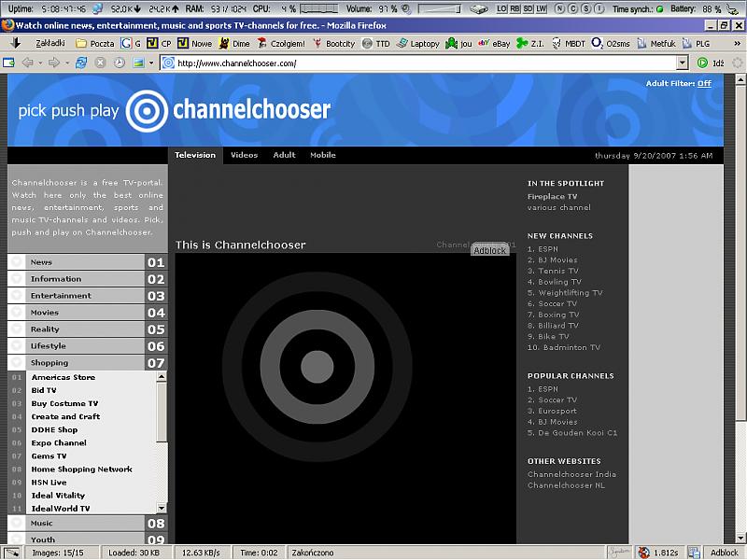This screenshot has width=747, height=560.
Task: Open the MBDT bookmark
Action: pyautogui.click(x=569, y=43)
